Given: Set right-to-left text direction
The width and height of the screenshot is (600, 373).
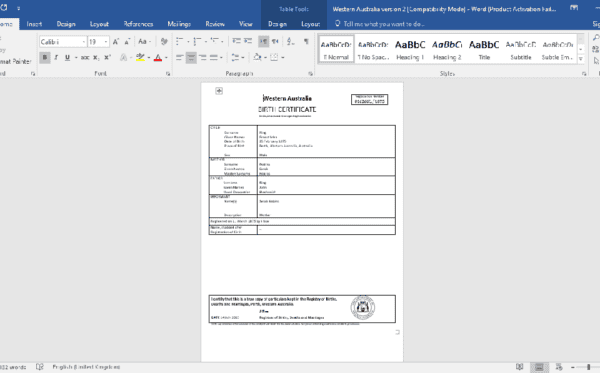Looking at the screenshot, I should [275, 41].
